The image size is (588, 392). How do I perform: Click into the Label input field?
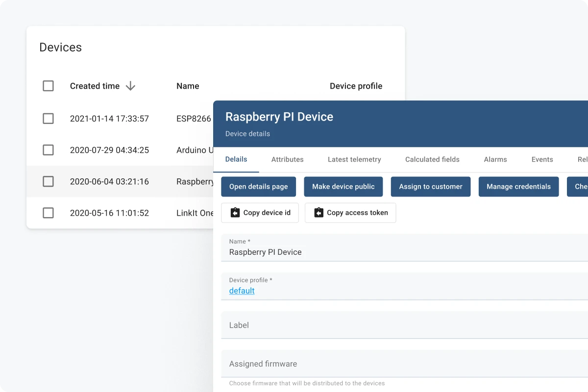[x=402, y=325]
